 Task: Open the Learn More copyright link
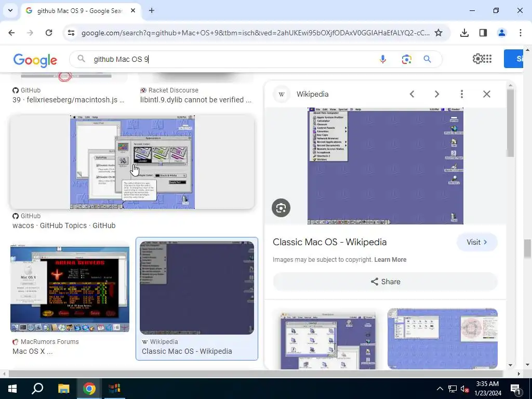tap(390, 260)
